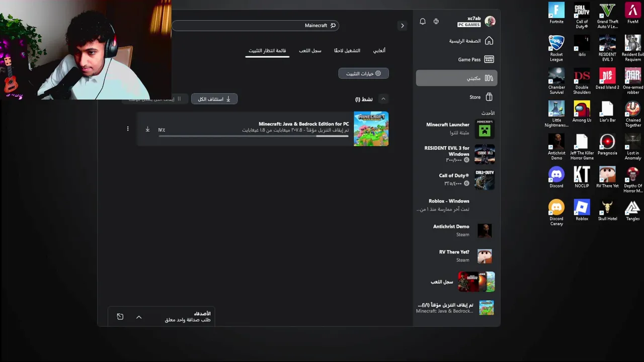Image resolution: width=644 pixels, height=362 pixels.
Task: Click the Call of Duty desktop shortcut
Action: 582,16
